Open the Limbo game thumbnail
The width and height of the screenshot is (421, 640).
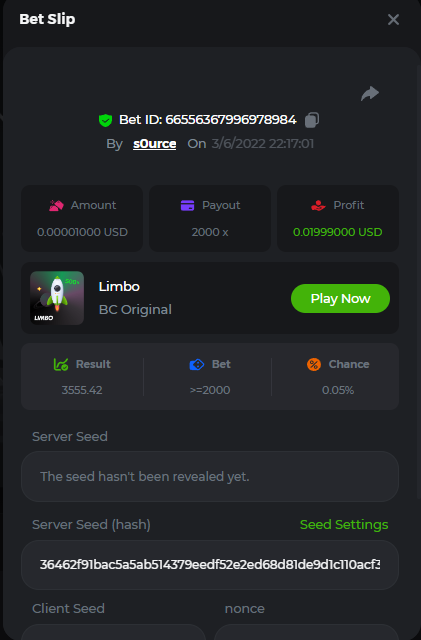click(x=57, y=298)
